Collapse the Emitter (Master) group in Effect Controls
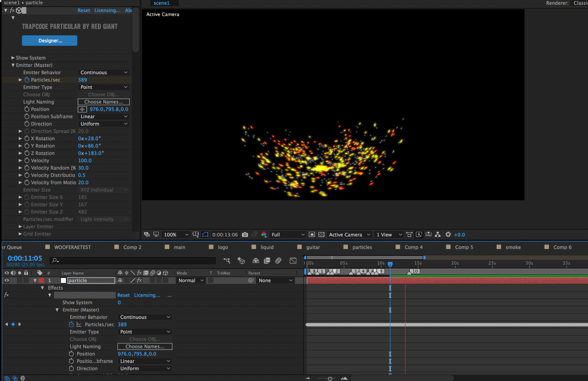The width and height of the screenshot is (588, 381). 13,65
